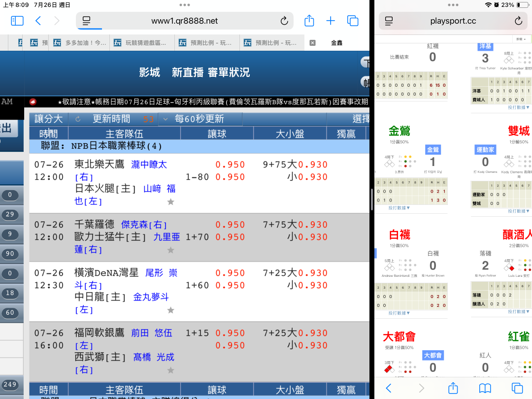Pick 千葉羅德 handicap odds 0.950

230,225
